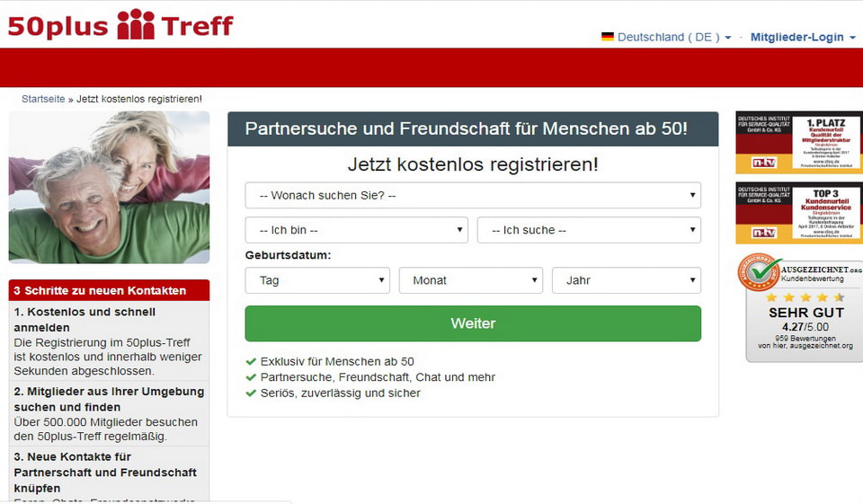Open the Deutschland (DE) country selector
This screenshot has height=504, width=863.
pos(673,37)
